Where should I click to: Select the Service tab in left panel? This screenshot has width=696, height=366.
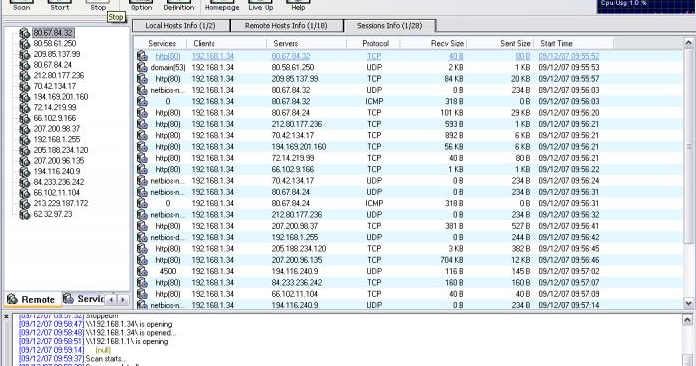(x=83, y=299)
